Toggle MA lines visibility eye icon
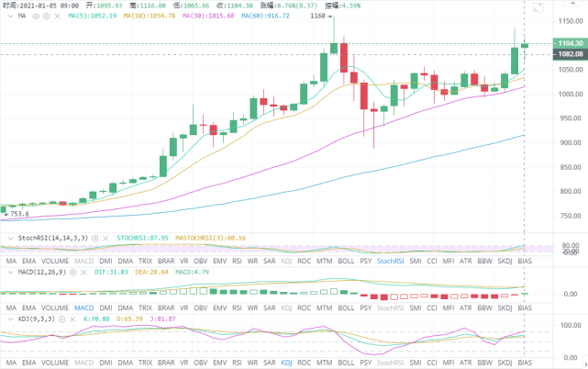Screen dimensions: 588x369 coord(36,17)
